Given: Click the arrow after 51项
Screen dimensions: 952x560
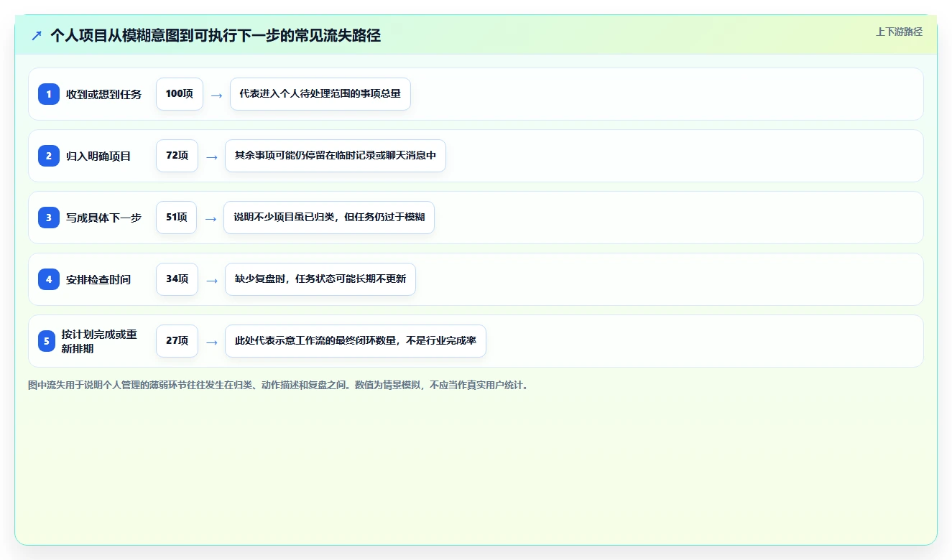Looking at the screenshot, I should 211,218.
